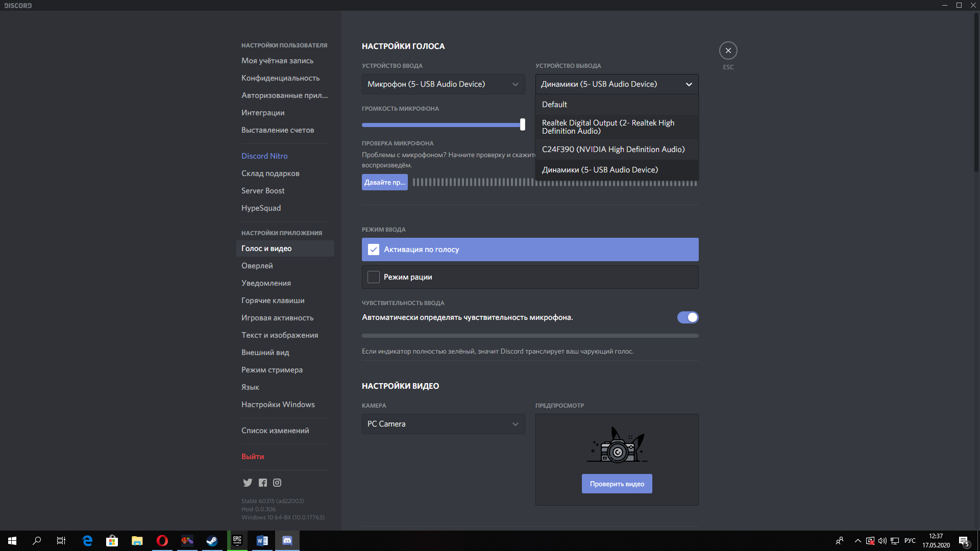Open Авторизованные приложения settings
This screenshot has height=551, width=980.
coord(285,95)
